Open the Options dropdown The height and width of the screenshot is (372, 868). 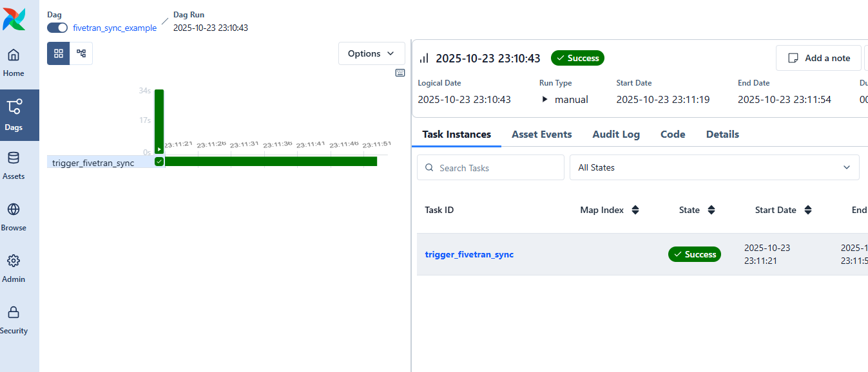click(372, 53)
